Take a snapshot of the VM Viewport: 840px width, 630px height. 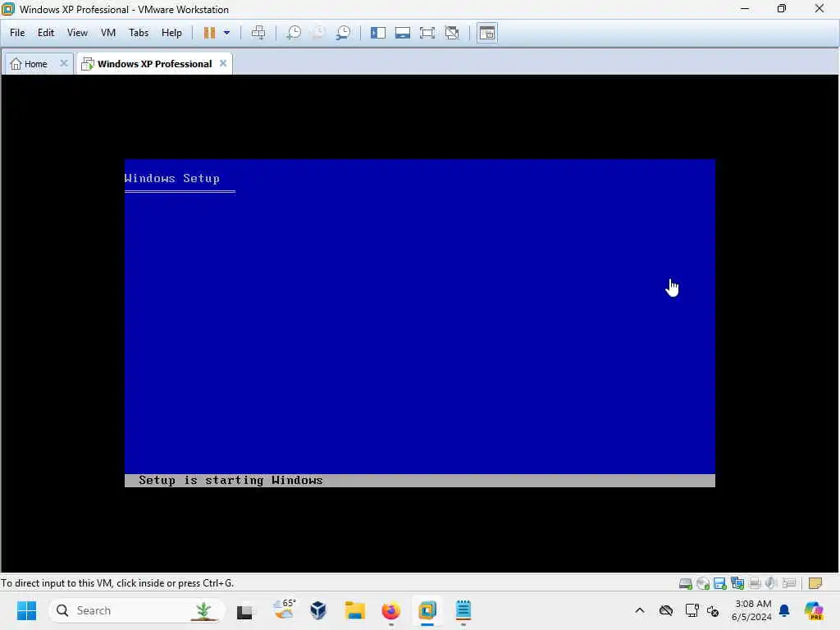point(294,33)
